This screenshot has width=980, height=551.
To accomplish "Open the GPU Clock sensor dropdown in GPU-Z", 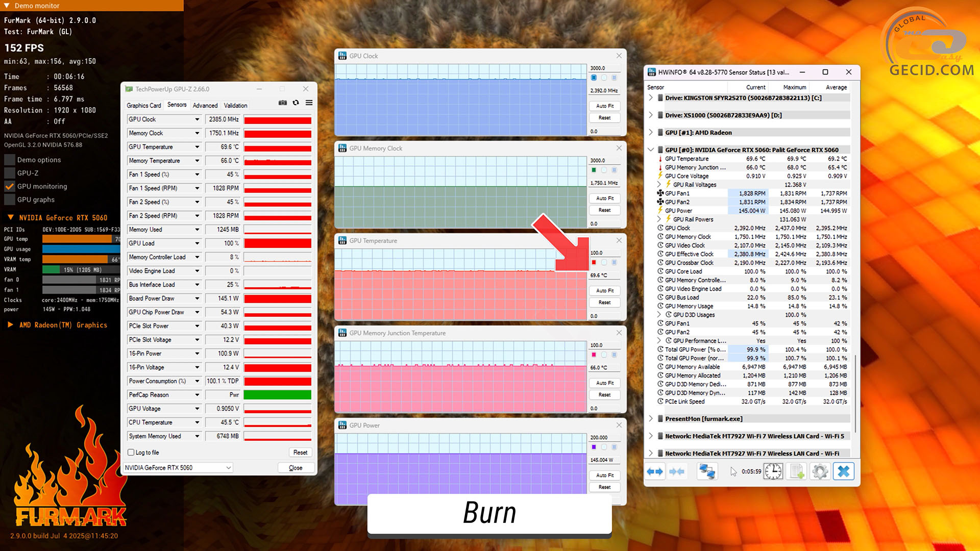I will (x=197, y=119).
